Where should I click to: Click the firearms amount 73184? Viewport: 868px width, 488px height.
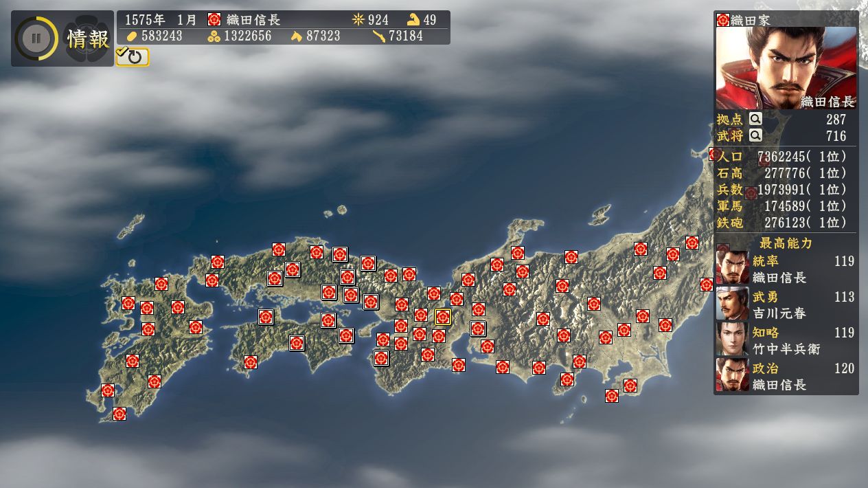406,36
